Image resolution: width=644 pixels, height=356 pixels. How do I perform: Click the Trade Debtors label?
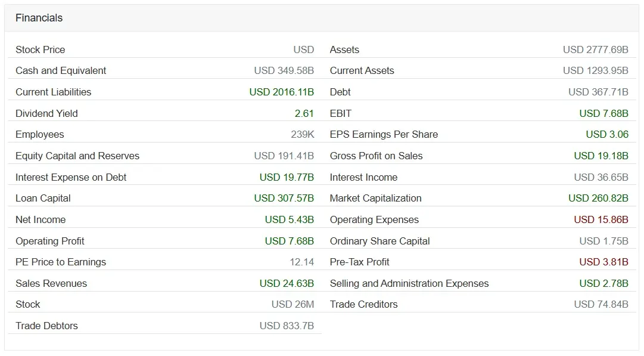click(x=47, y=326)
